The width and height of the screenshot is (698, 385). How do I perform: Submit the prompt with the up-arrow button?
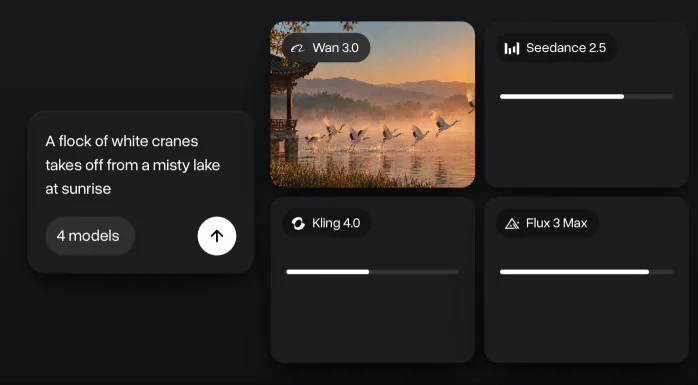tap(217, 236)
